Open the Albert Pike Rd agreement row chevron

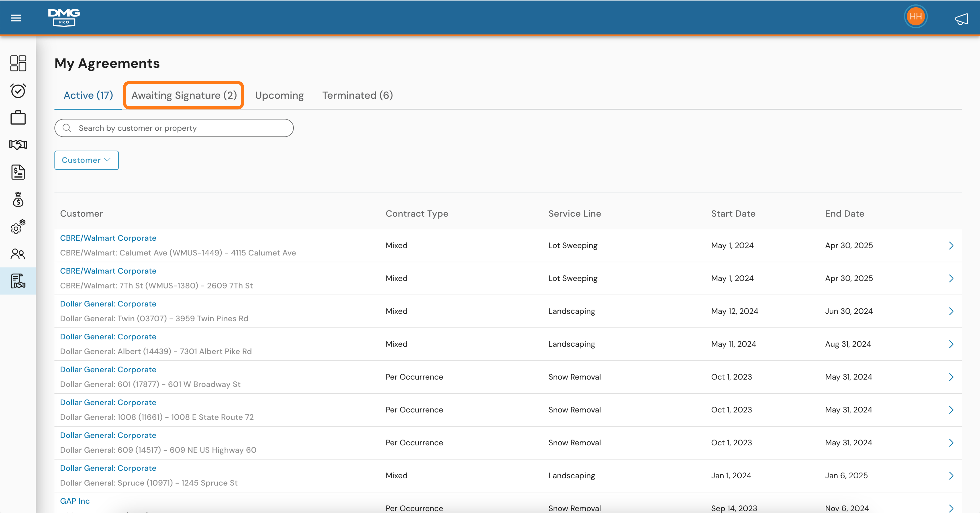951,344
